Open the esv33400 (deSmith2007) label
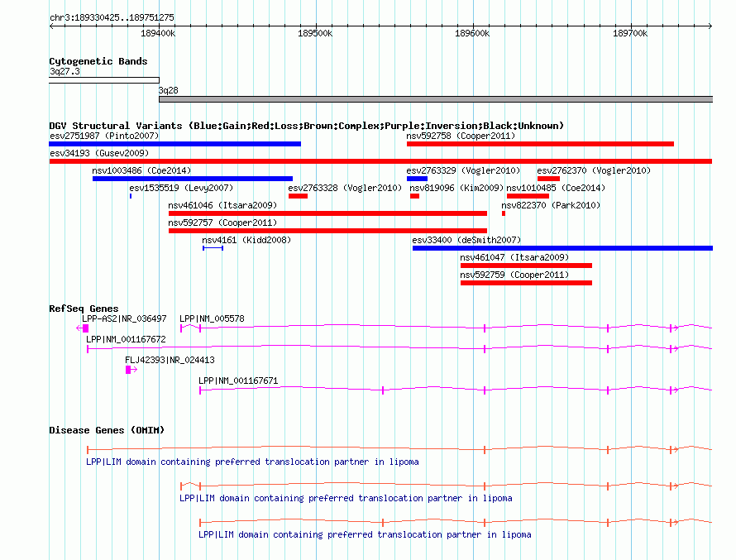This screenshot has width=736, height=560. click(x=466, y=241)
